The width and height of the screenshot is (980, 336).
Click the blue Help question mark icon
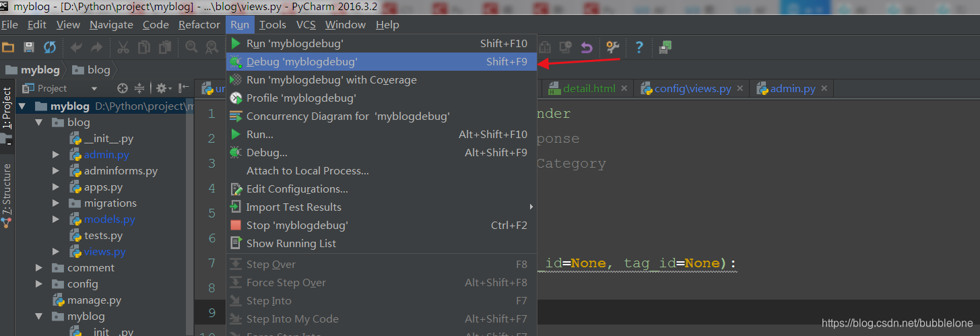pos(639,47)
